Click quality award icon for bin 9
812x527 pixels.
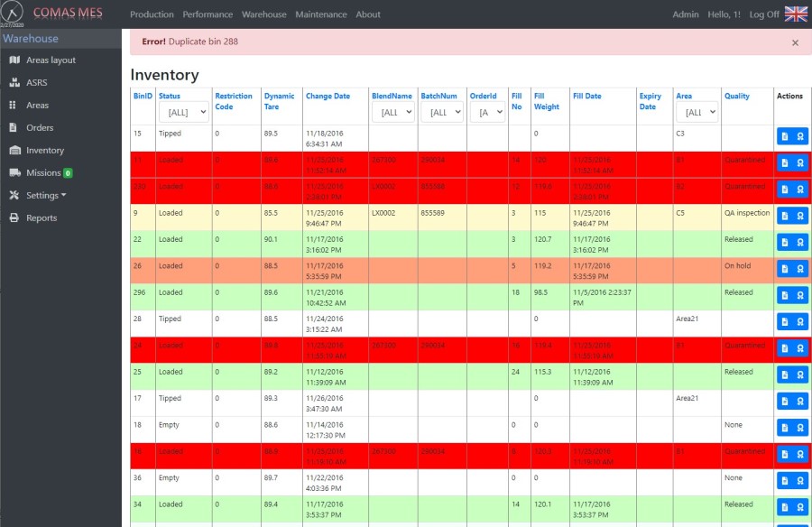pos(800,216)
